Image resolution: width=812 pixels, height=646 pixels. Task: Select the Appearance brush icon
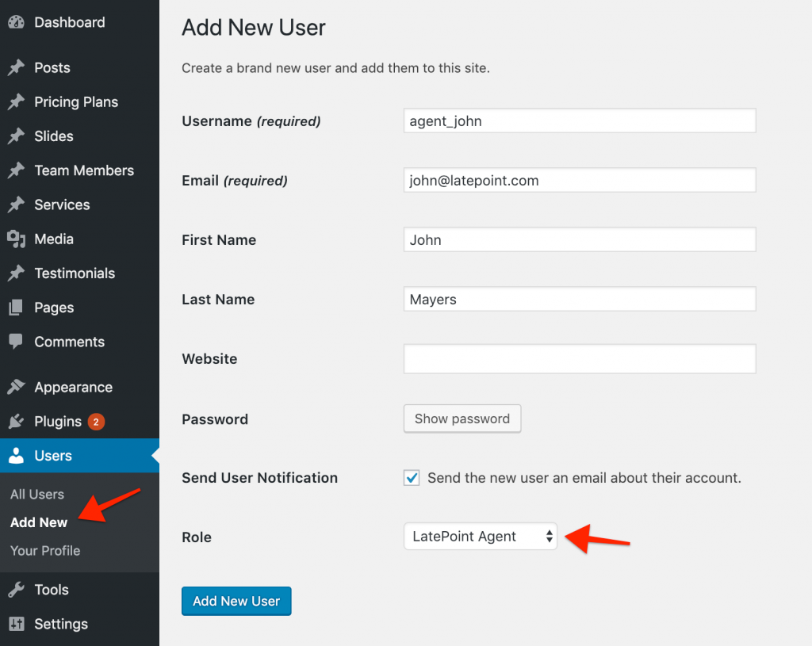17,387
